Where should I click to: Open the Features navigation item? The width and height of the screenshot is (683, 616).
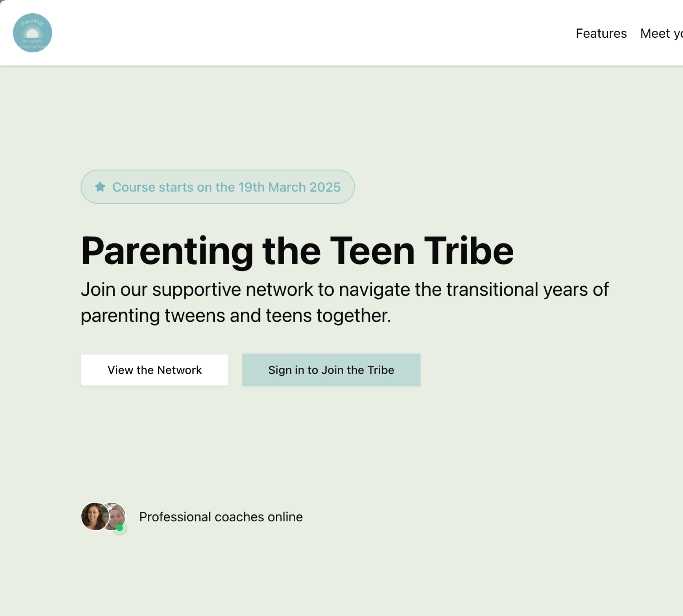point(601,33)
